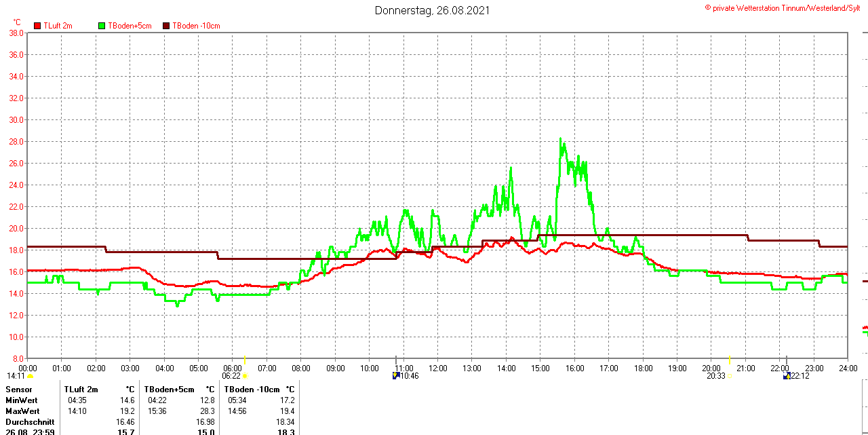This screenshot has height=435, width=868.
Task: Click the yellow sun icon beside 14:11
Action: (x=31, y=376)
